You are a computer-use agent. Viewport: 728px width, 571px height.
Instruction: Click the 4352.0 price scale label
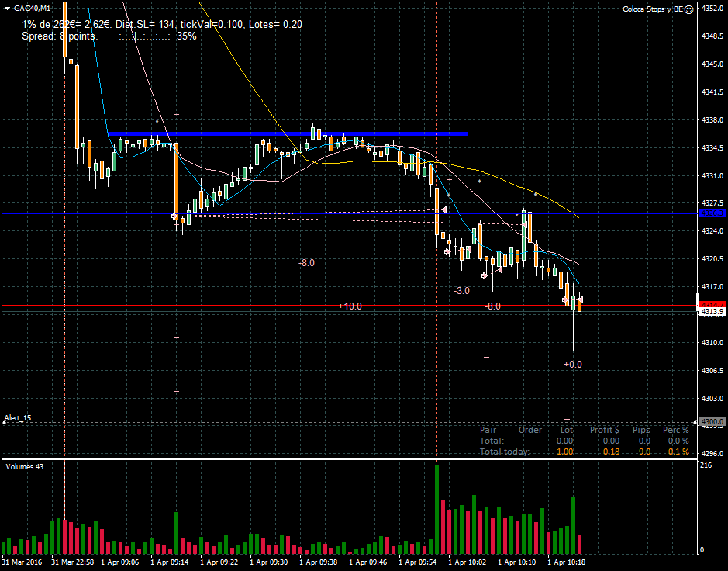tap(712, 9)
